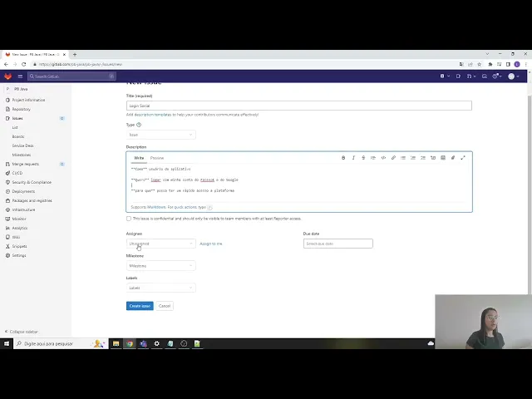Open Chrome tab search chevron
Image resolution: width=532 pixels, height=399 pixels.
(x=487, y=54)
